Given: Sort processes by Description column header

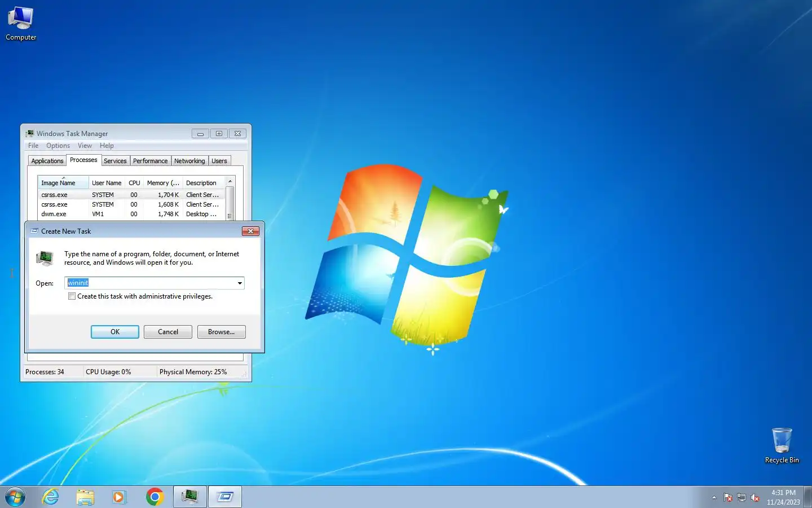Looking at the screenshot, I should 204,183.
